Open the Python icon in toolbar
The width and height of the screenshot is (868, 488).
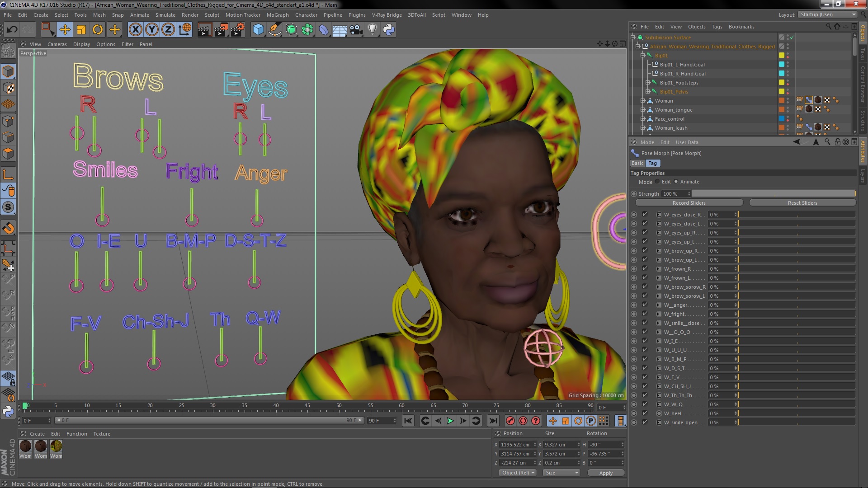pyautogui.click(x=389, y=30)
